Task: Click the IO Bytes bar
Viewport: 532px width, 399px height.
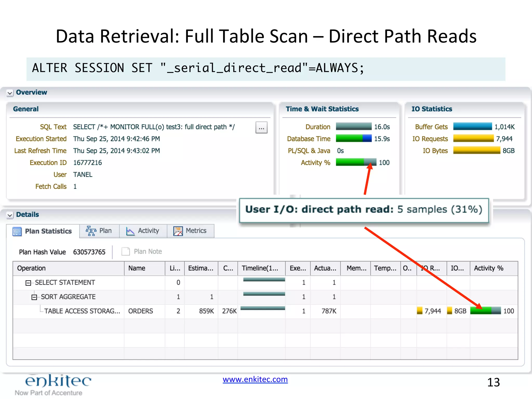Action: pyautogui.click(x=477, y=150)
